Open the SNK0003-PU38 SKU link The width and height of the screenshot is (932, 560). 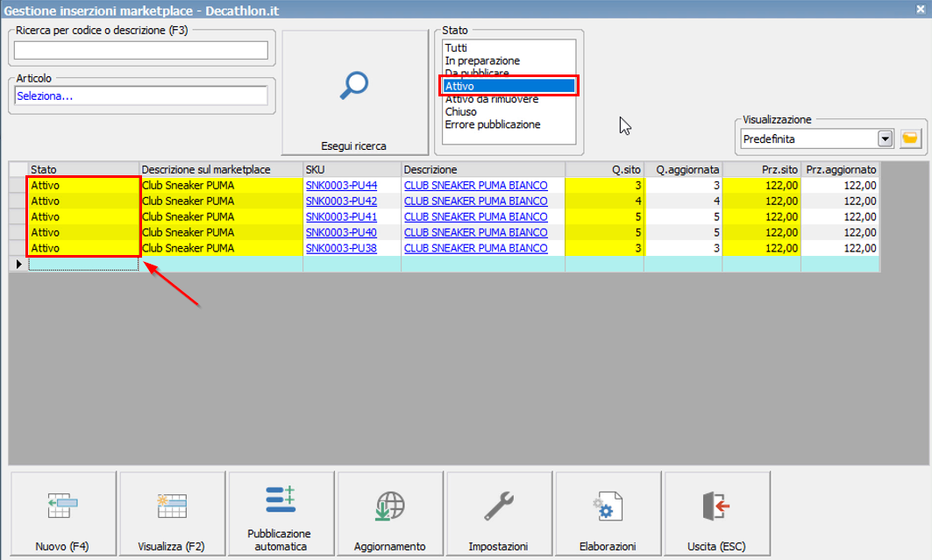click(x=341, y=248)
